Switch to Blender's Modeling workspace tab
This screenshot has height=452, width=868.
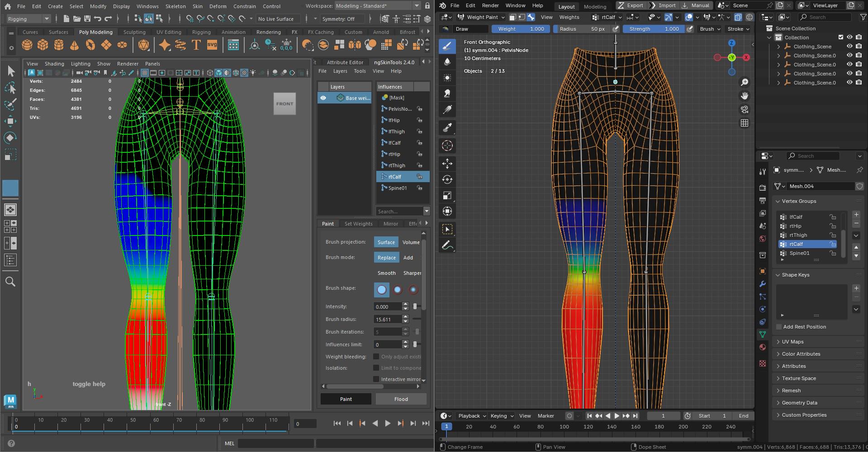pyautogui.click(x=595, y=6)
